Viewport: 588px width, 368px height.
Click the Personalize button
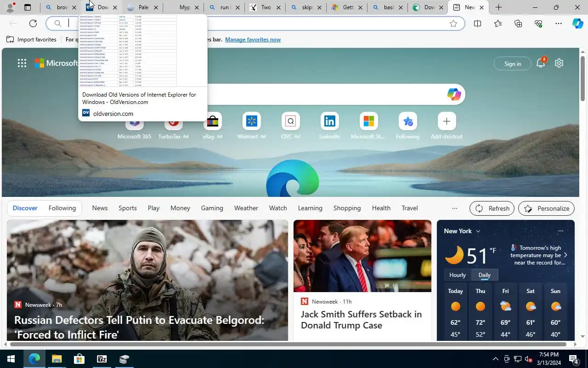(546, 208)
